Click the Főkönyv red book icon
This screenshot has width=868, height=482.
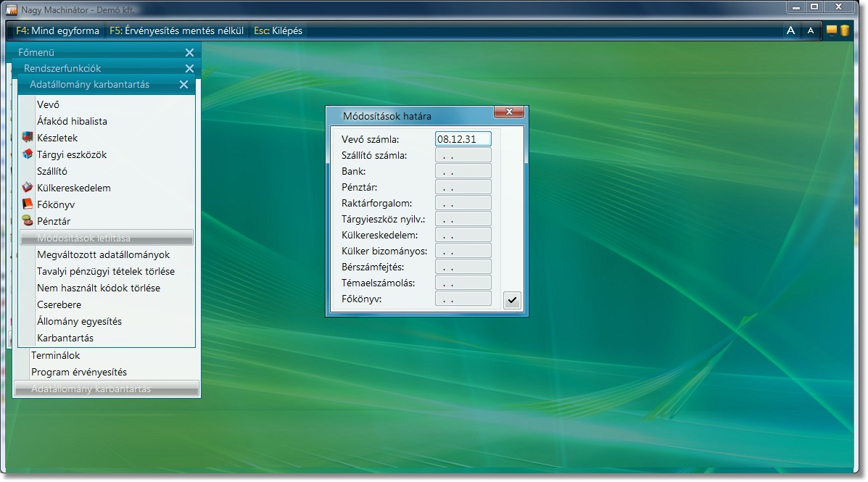tap(27, 204)
